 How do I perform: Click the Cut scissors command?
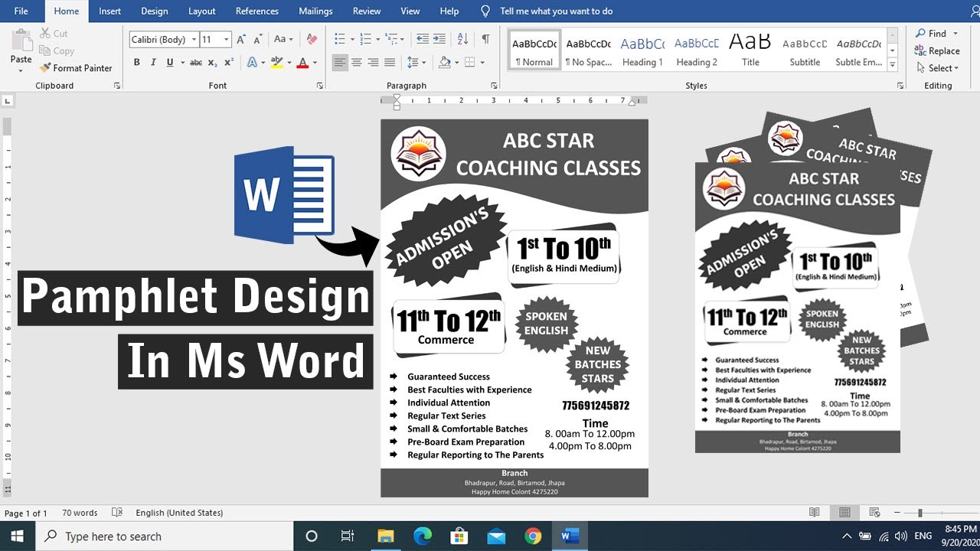click(54, 34)
